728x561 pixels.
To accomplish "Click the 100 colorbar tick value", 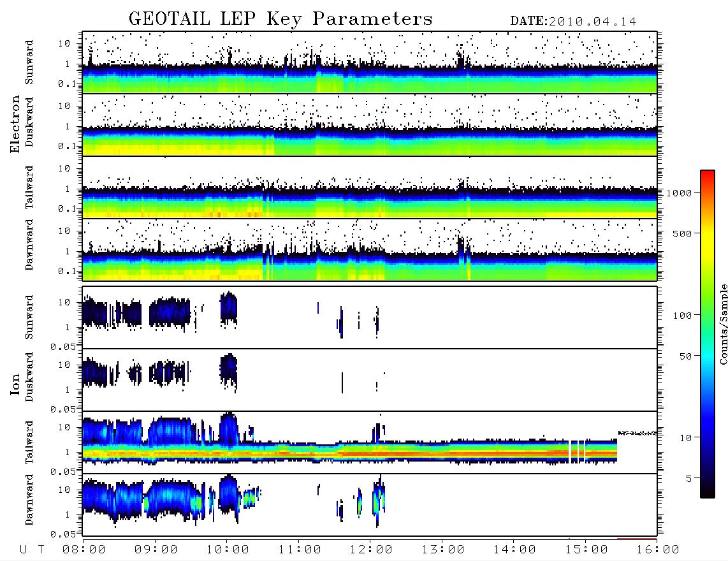I will (682, 316).
